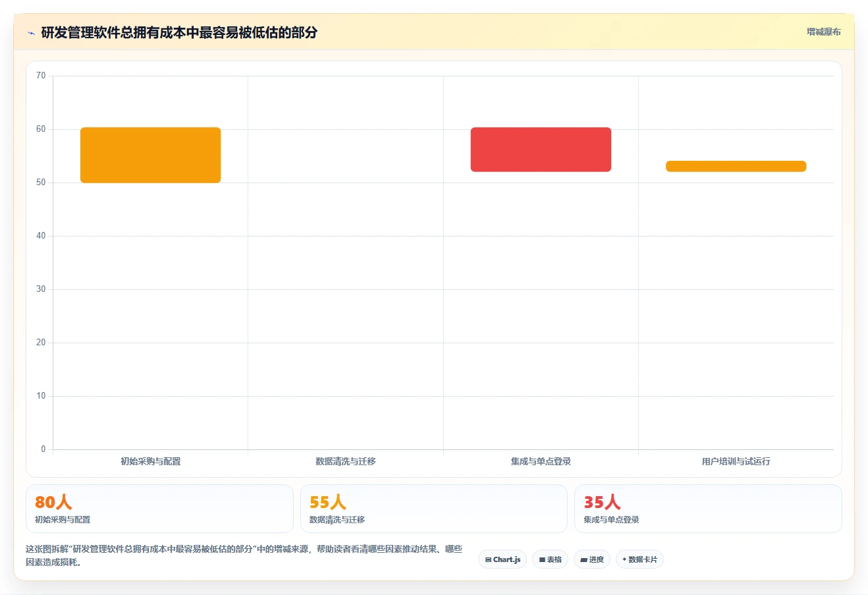The width and height of the screenshot is (868, 595).
Task: Click the lightning icon beside the chart title
Action: 31,32
